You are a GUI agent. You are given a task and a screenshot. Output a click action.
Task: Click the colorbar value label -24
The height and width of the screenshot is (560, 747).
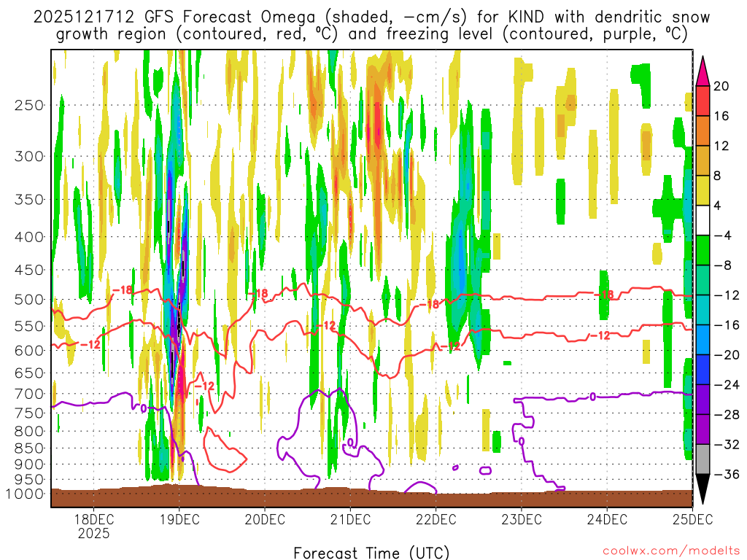click(726, 385)
